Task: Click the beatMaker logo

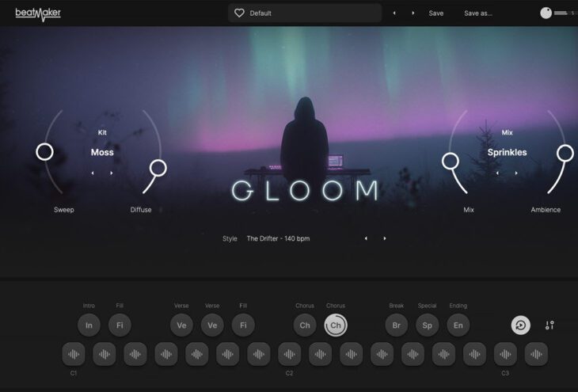Action: pos(38,14)
